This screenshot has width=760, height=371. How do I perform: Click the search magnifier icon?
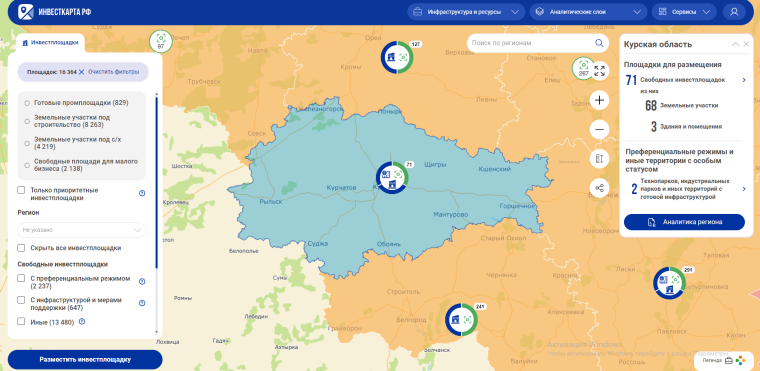click(x=599, y=43)
